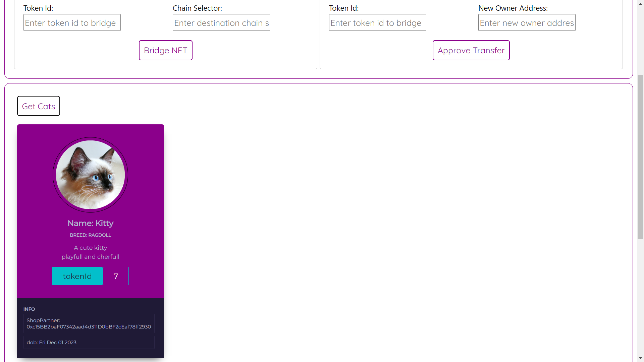The image size is (644, 362).
Task: Focus the approval section Token Id input
Action: (377, 22)
